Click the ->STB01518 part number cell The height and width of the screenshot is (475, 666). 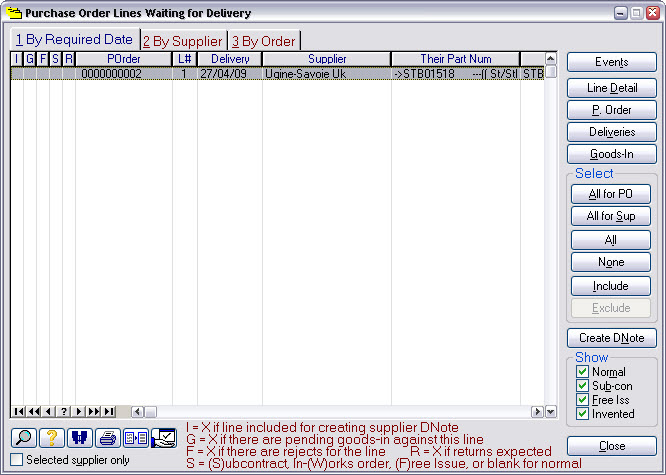tap(456, 74)
